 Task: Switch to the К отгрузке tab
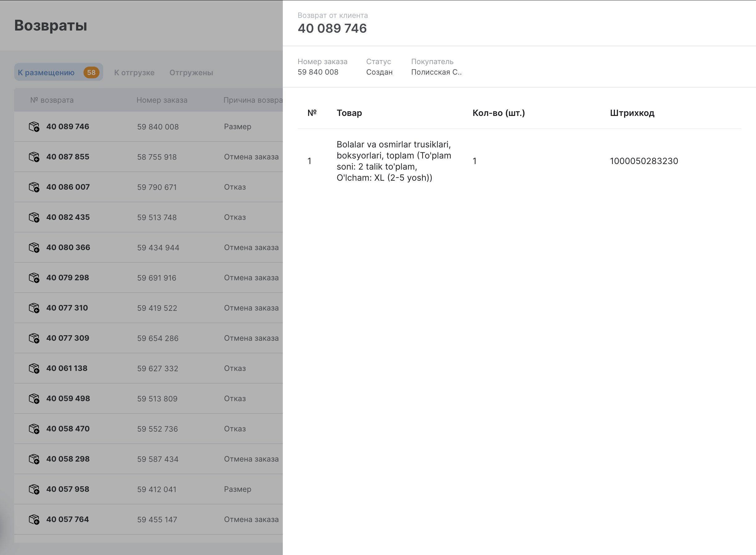134,72
